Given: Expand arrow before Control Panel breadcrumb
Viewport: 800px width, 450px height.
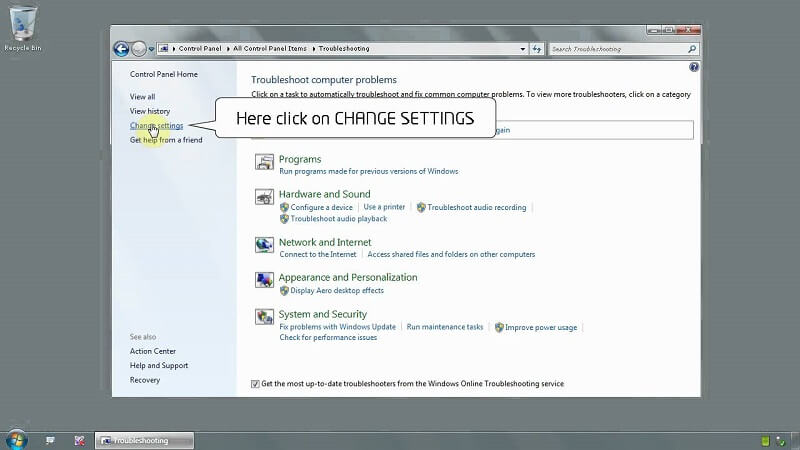Looking at the screenshot, I should (x=173, y=48).
